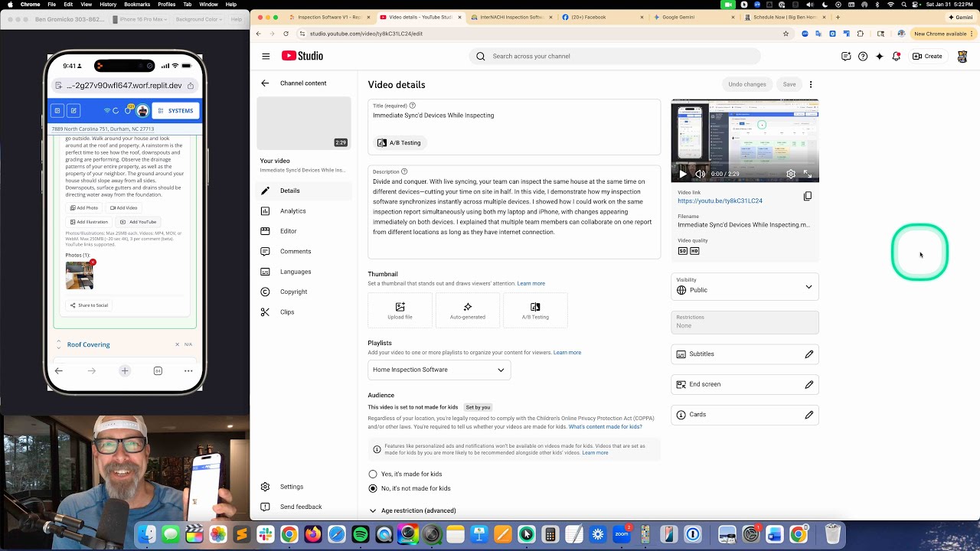Select No, it's not made for kids
The width and height of the screenshot is (980, 551).
tap(373, 488)
